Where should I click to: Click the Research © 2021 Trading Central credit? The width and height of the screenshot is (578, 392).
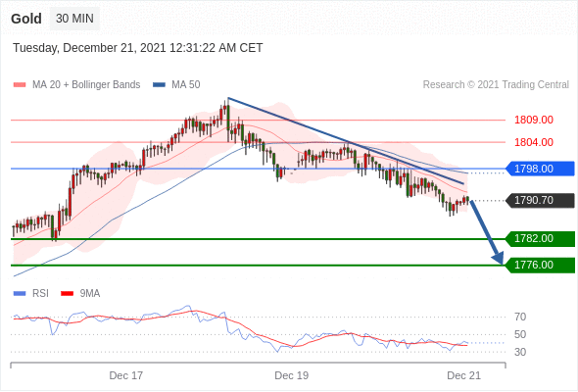tap(496, 85)
